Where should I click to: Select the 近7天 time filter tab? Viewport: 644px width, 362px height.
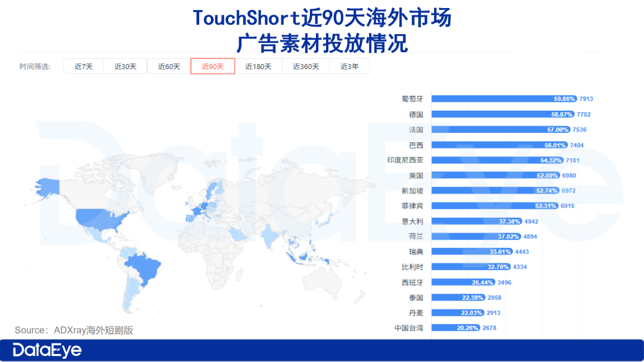pos(84,66)
